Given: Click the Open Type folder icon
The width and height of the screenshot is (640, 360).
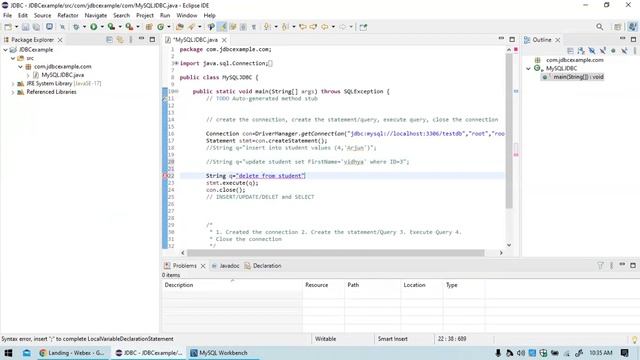Looking at the screenshot, I should coord(180,27).
